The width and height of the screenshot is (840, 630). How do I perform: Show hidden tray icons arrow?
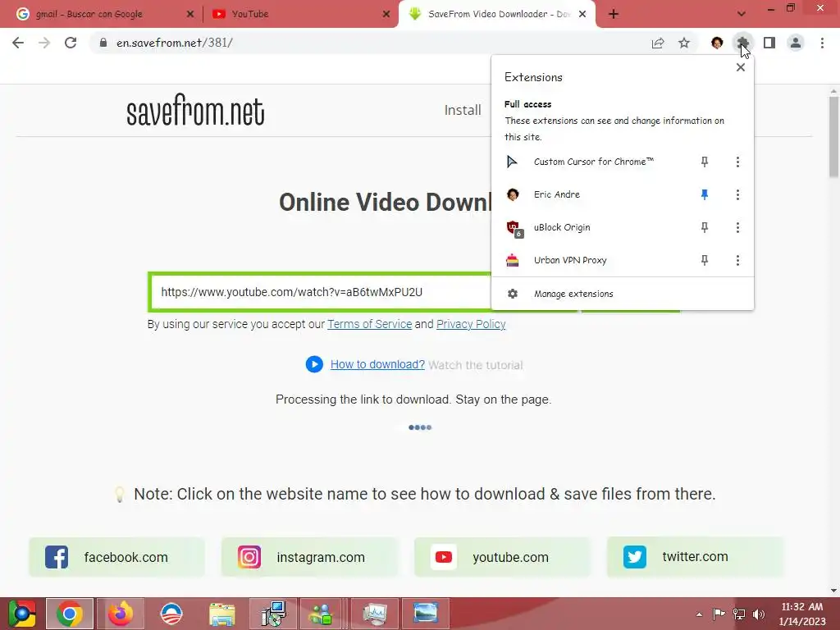(x=699, y=614)
